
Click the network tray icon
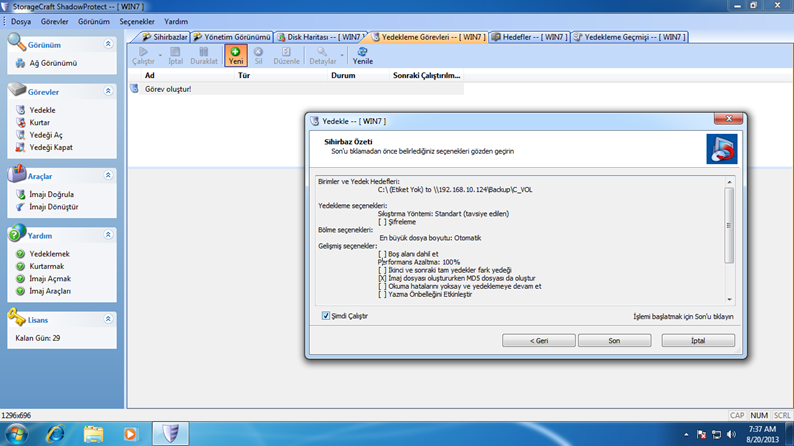[x=716, y=434]
